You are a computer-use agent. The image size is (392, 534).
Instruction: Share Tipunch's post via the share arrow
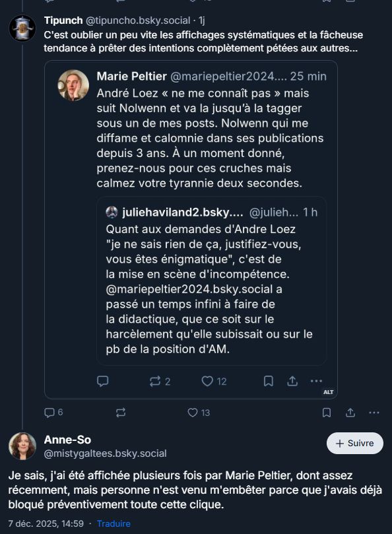point(350,412)
